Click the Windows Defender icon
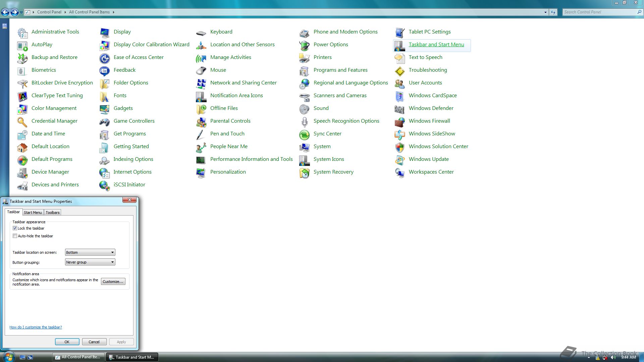644x362 pixels. [x=400, y=109]
